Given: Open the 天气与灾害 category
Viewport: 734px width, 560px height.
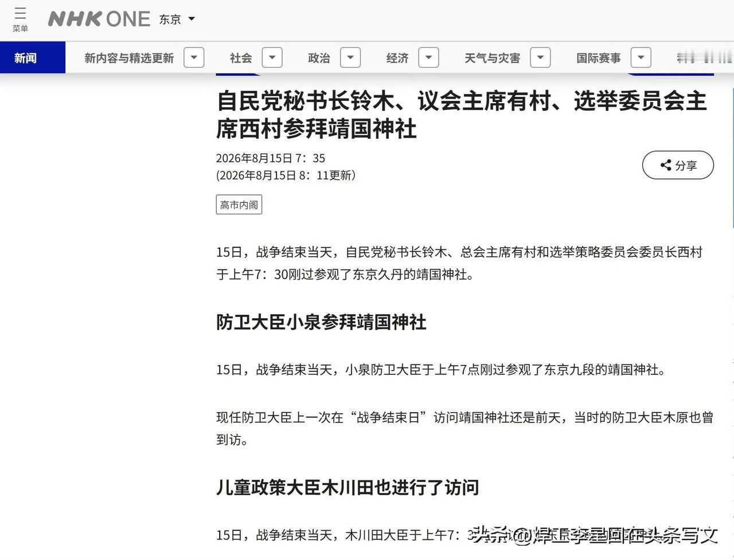Looking at the screenshot, I should click(x=492, y=58).
